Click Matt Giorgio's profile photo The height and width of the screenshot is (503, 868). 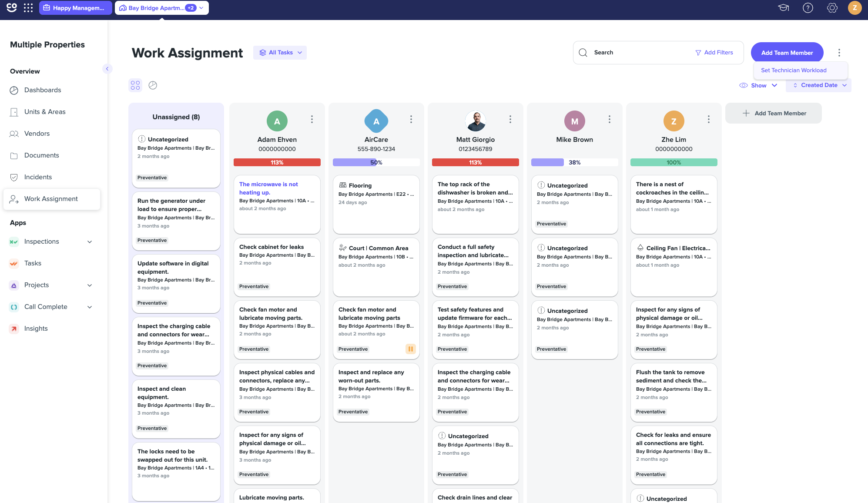(x=476, y=121)
